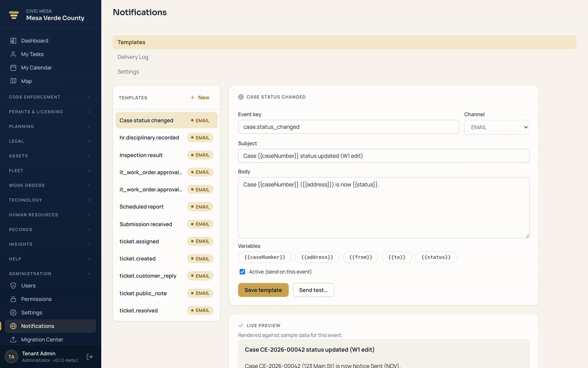
Task: Click the globe icon beside Case Status Changed
Action: [x=241, y=97]
